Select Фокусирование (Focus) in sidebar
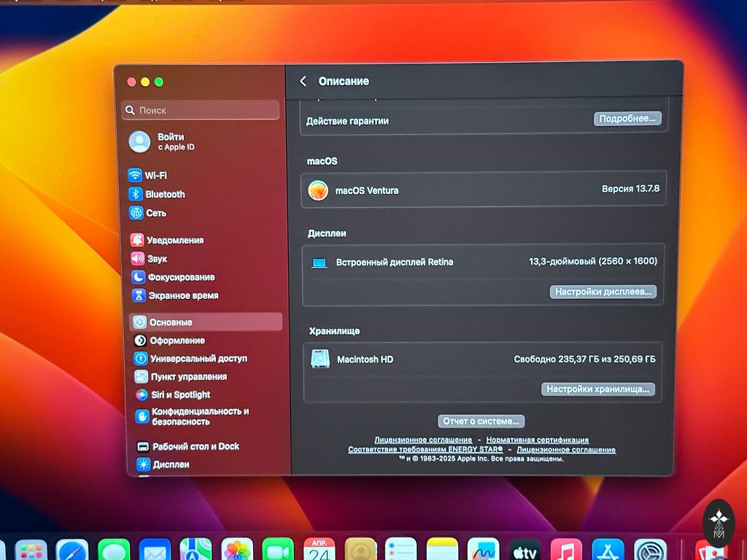This screenshot has height=560, width=747. (x=180, y=278)
